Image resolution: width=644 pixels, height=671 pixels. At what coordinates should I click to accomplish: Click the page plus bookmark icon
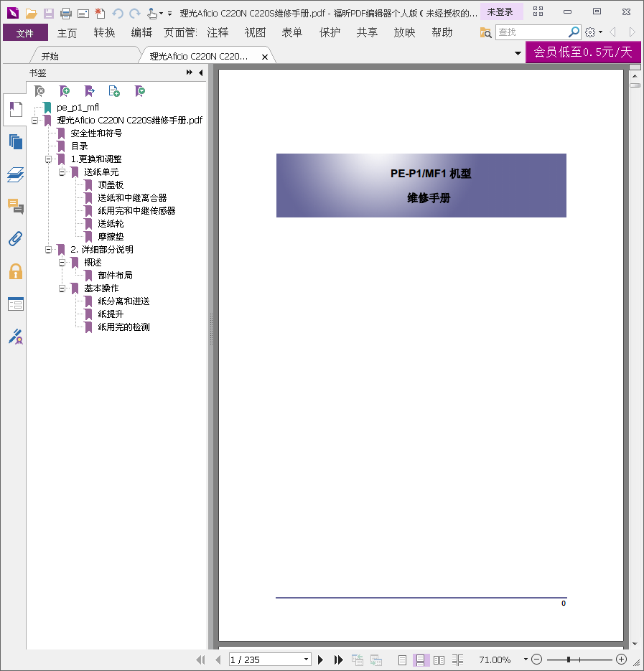tap(114, 90)
